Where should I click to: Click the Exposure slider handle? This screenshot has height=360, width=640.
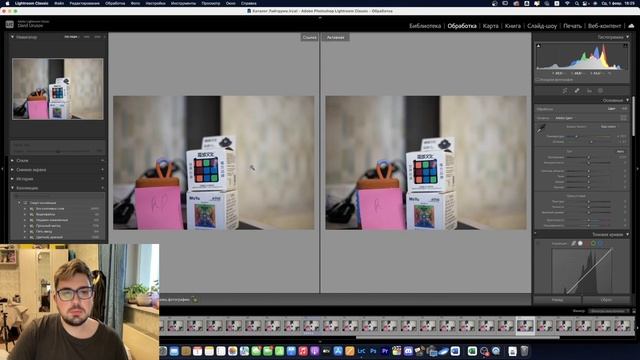coord(589,157)
